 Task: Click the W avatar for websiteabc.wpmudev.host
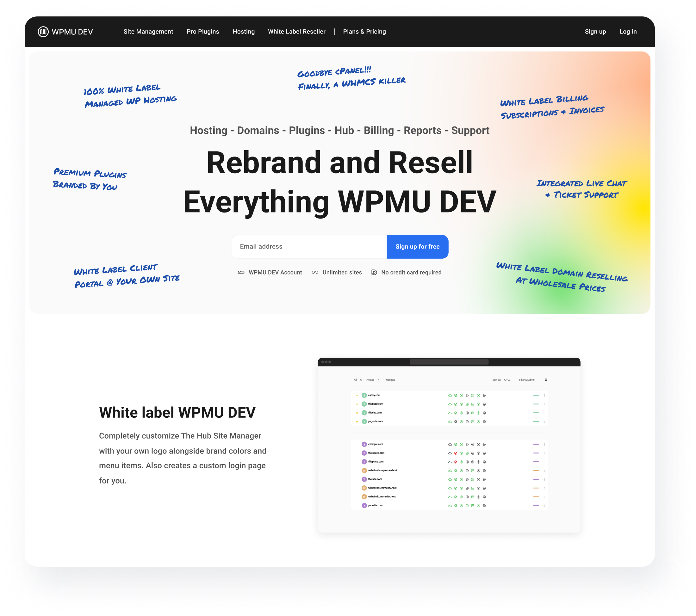click(x=364, y=471)
